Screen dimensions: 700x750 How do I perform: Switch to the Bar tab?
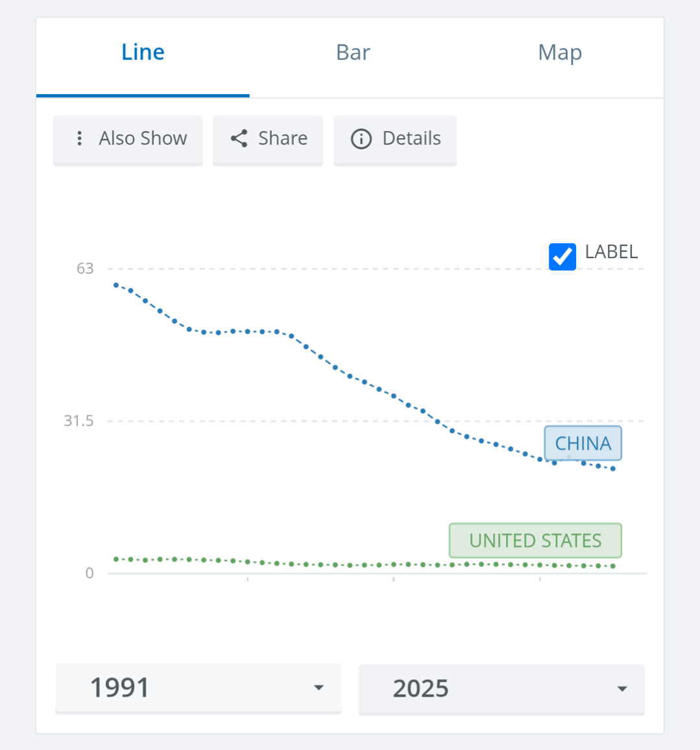click(x=353, y=53)
